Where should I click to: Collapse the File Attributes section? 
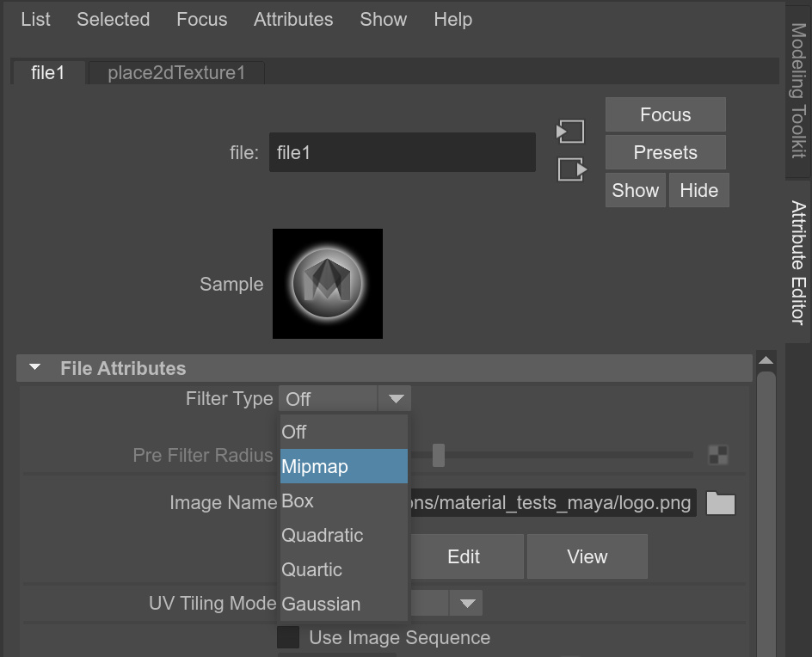click(34, 368)
